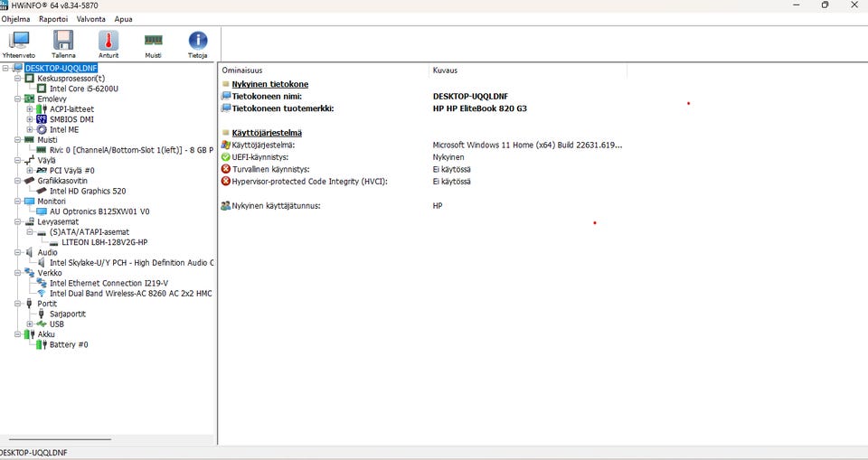
Task: Click the Intel ME icon
Action: coord(42,129)
